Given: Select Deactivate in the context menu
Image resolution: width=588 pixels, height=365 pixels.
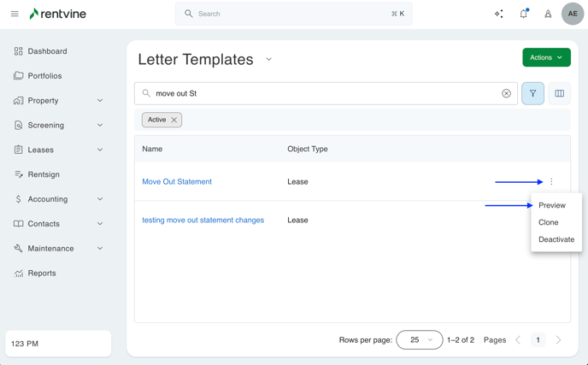Looking at the screenshot, I should coord(556,239).
